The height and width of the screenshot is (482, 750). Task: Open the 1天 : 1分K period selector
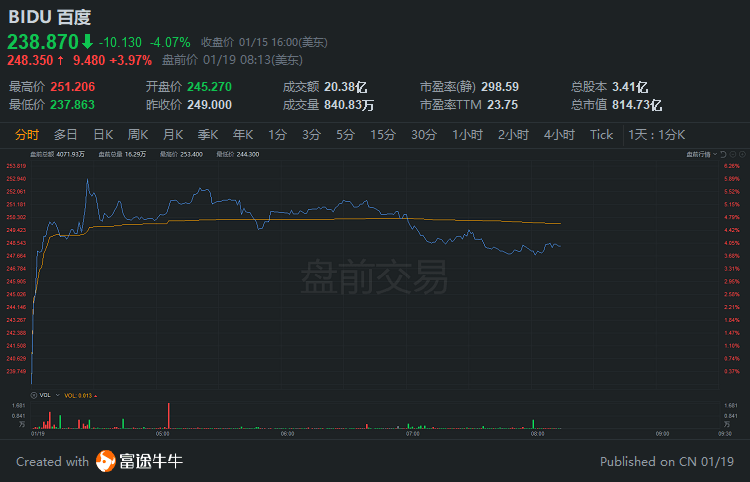tap(657, 135)
